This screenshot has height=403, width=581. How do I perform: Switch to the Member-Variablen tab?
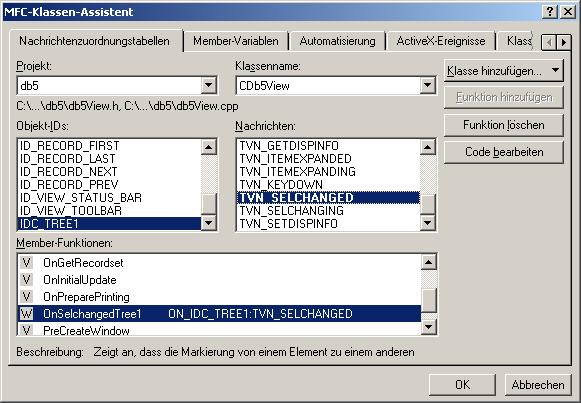pos(236,41)
